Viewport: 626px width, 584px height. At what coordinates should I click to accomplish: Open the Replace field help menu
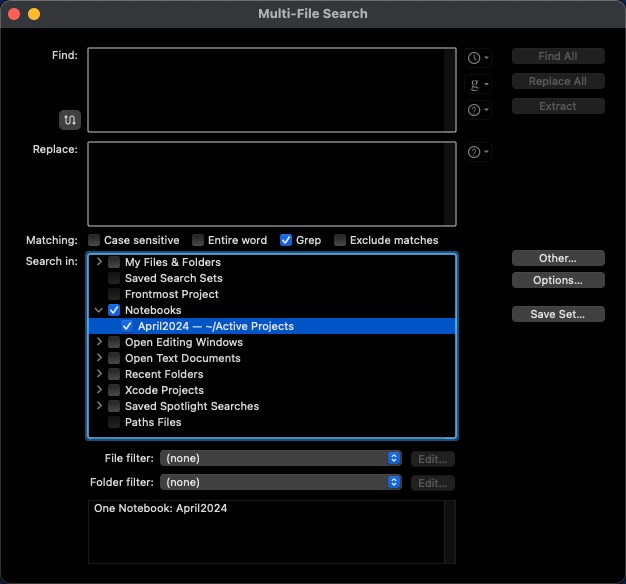477,152
